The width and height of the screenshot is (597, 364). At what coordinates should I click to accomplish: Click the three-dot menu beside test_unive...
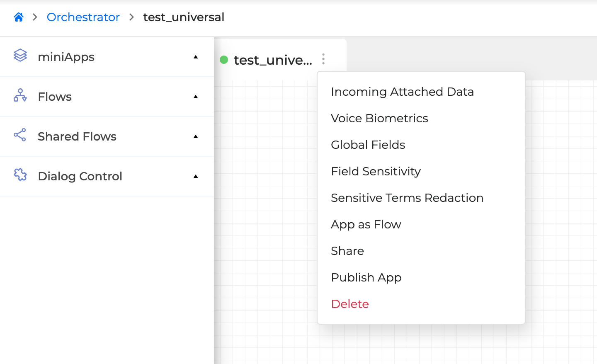[323, 59]
